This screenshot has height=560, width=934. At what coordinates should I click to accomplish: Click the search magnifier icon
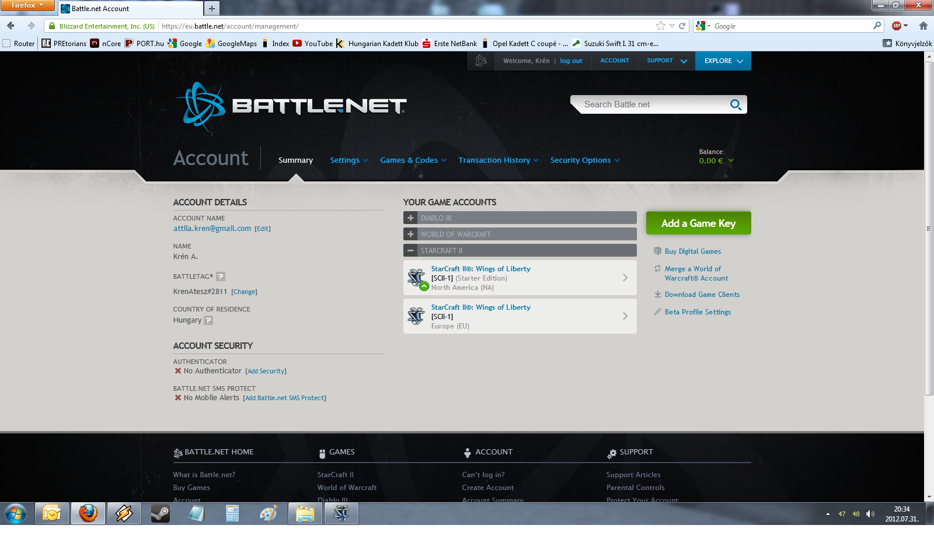[736, 104]
